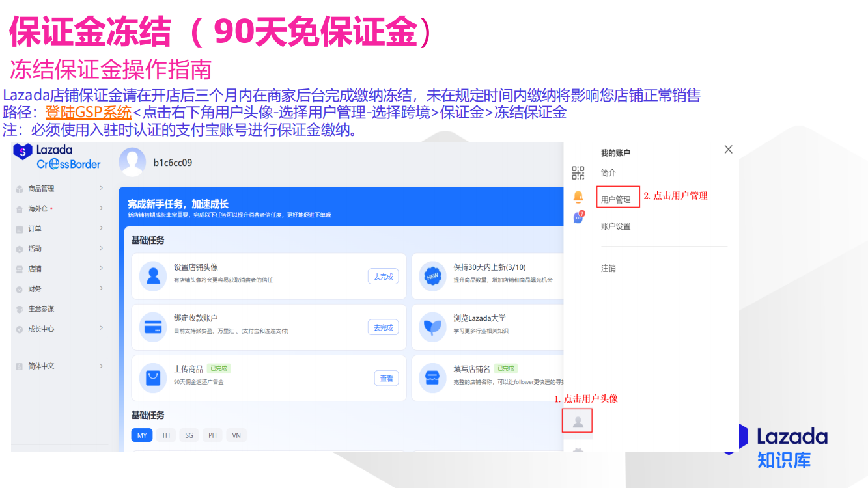This screenshot has height=488, width=868.
Task: Click the 我的账户 panel heading
Action: click(615, 153)
